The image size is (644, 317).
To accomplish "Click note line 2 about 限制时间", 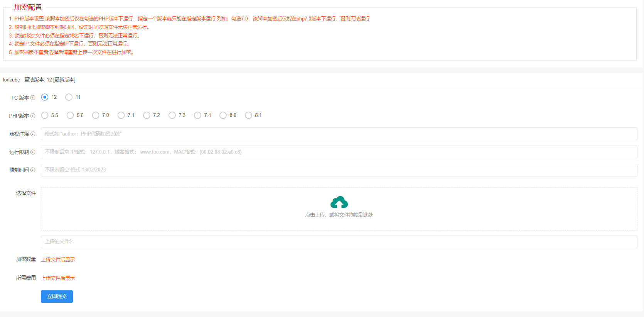I will (x=79, y=27).
